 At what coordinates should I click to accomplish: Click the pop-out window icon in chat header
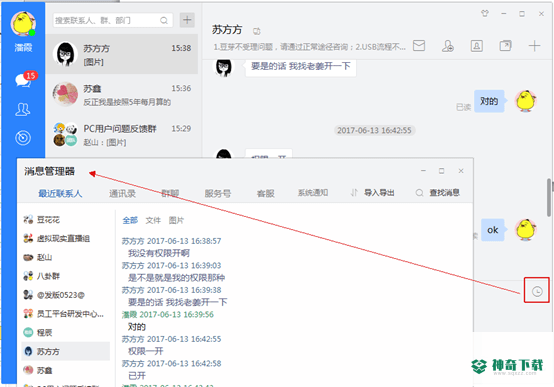point(505,46)
